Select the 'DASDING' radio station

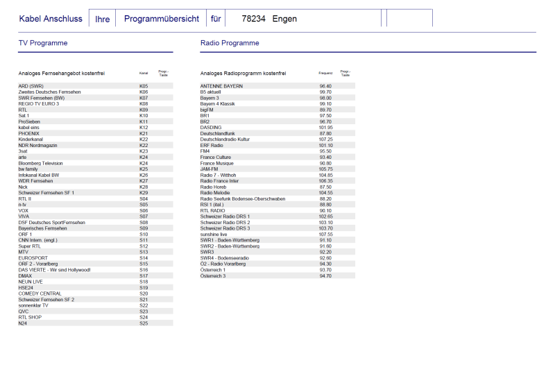pos(211,128)
